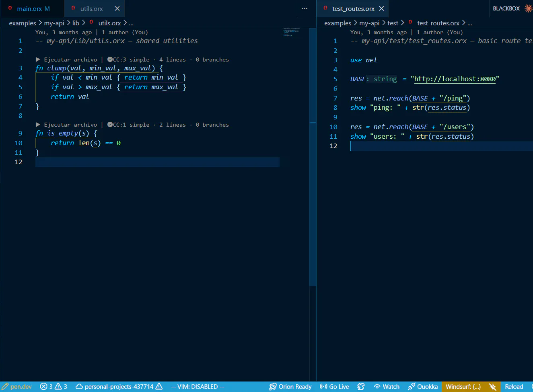Screen dimensions: 533x392
Task: Click line number 7 in test_routes.orx gutter
Action: coord(335,99)
